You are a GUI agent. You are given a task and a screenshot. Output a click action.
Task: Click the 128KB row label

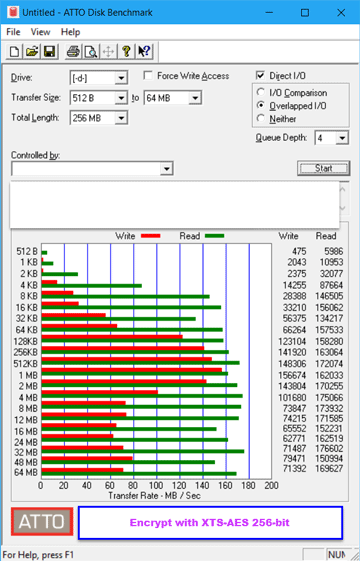click(x=25, y=341)
